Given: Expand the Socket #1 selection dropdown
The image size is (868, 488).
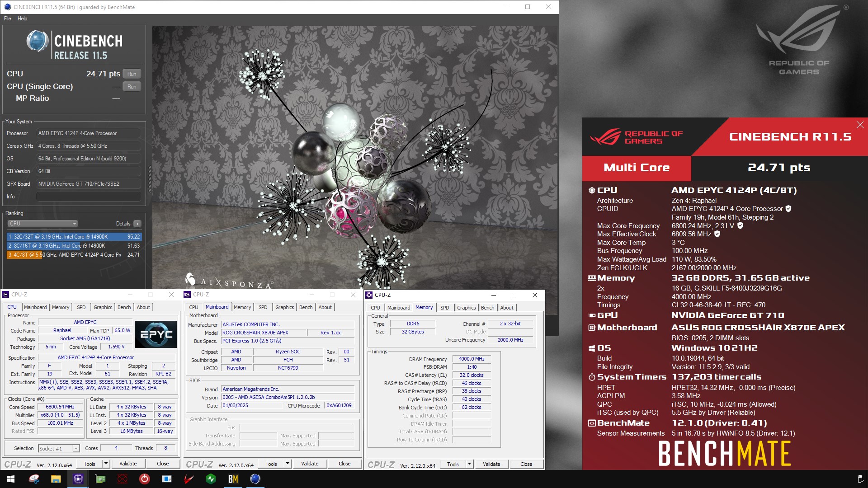Looking at the screenshot, I should point(59,448).
